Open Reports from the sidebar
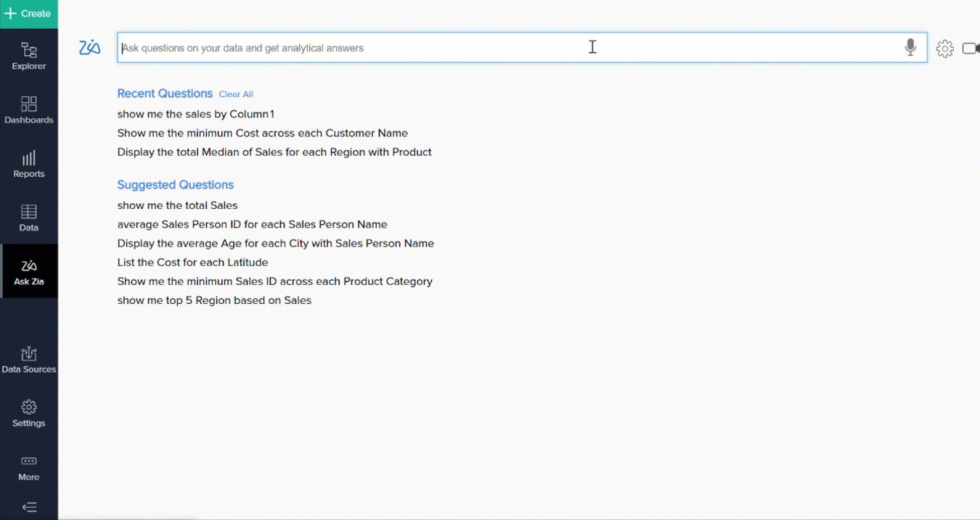 [x=29, y=164]
